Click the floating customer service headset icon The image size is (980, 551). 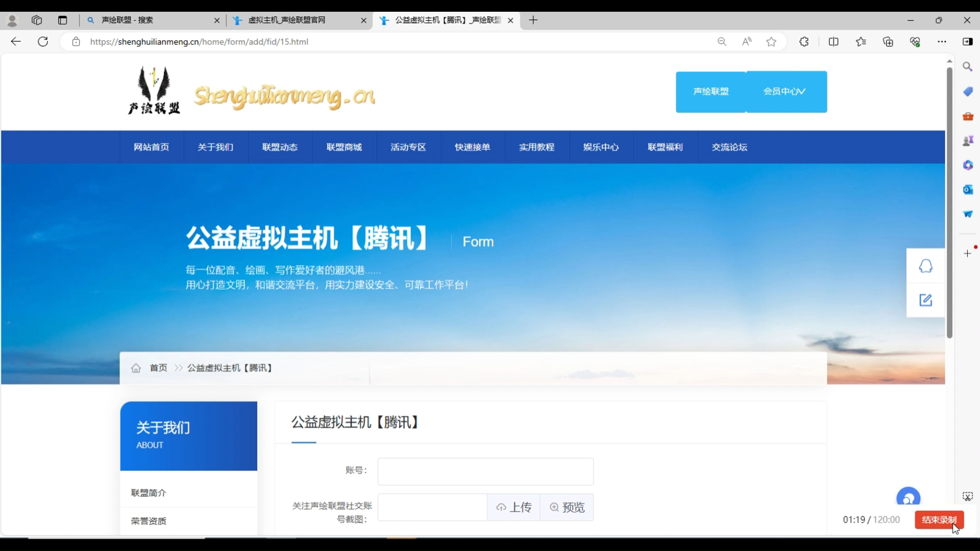925,266
